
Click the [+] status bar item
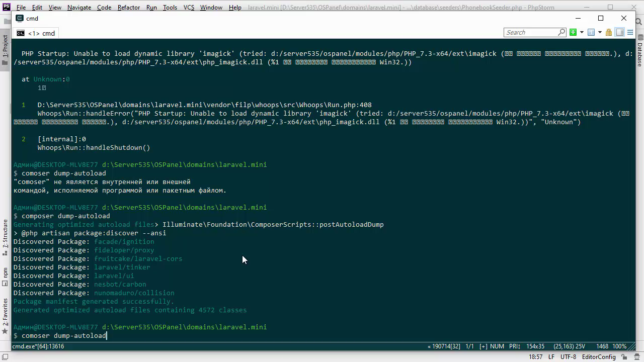[x=483, y=346]
